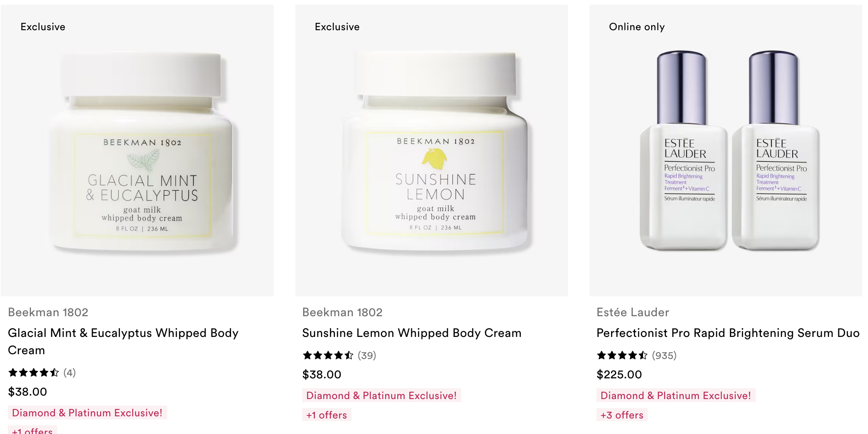Viewport: 868px width, 434px height.
Task: Click Estée Lauder brand name
Action: (633, 312)
